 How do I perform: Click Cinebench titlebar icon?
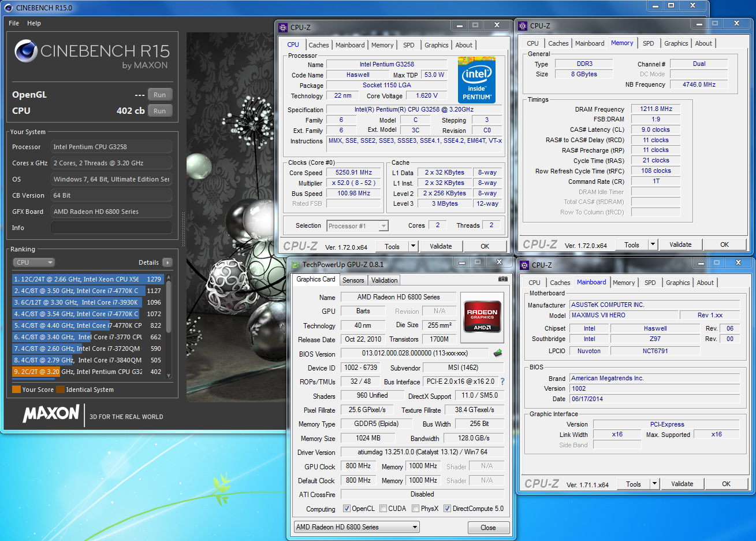(x=8, y=8)
